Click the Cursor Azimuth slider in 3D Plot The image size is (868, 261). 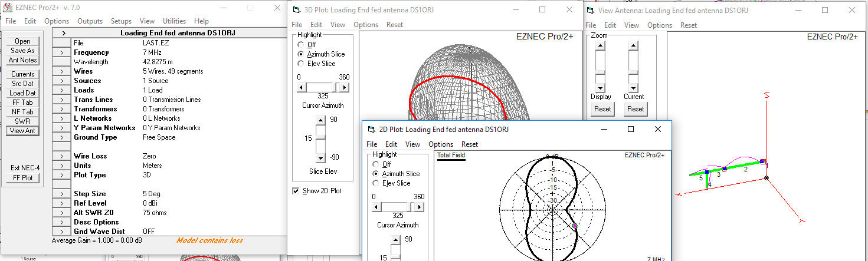323,87
